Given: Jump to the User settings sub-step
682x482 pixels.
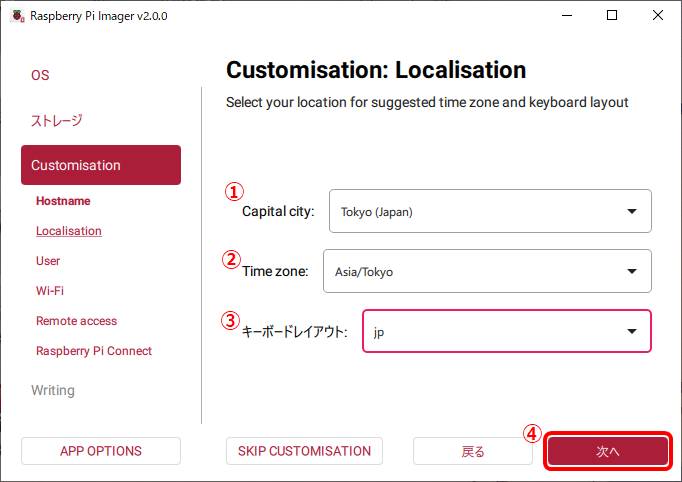Looking at the screenshot, I should [48, 261].
